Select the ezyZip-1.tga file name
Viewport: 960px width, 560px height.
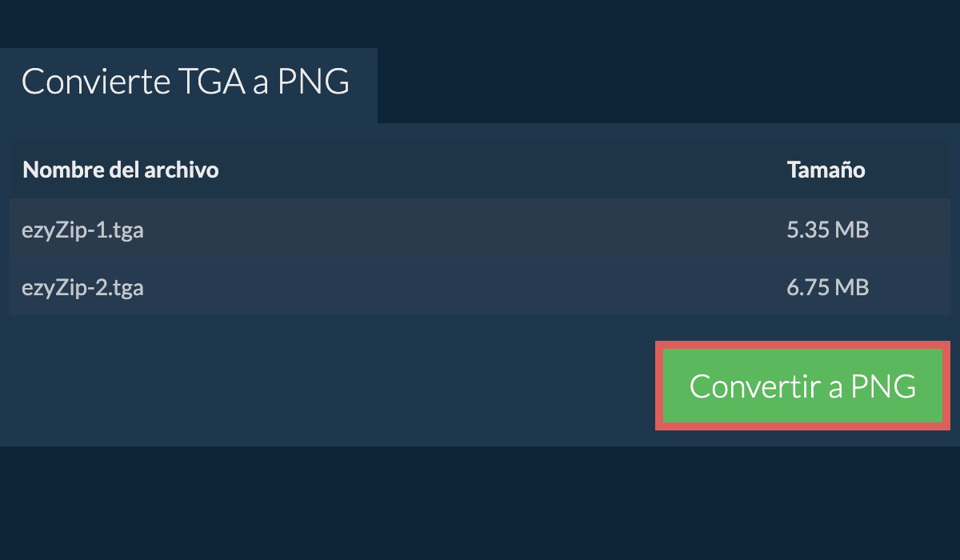click(x=83, y=230)
